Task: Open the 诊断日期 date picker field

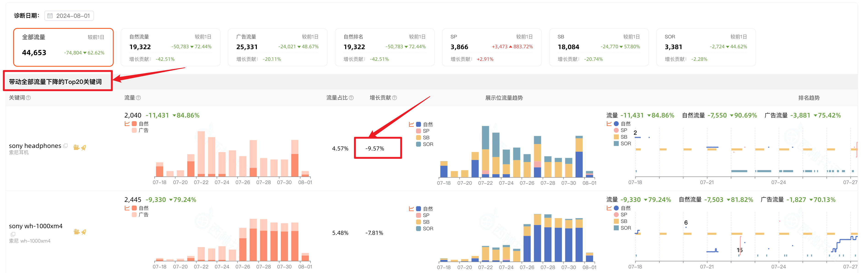Action: (x=69, y=16)
